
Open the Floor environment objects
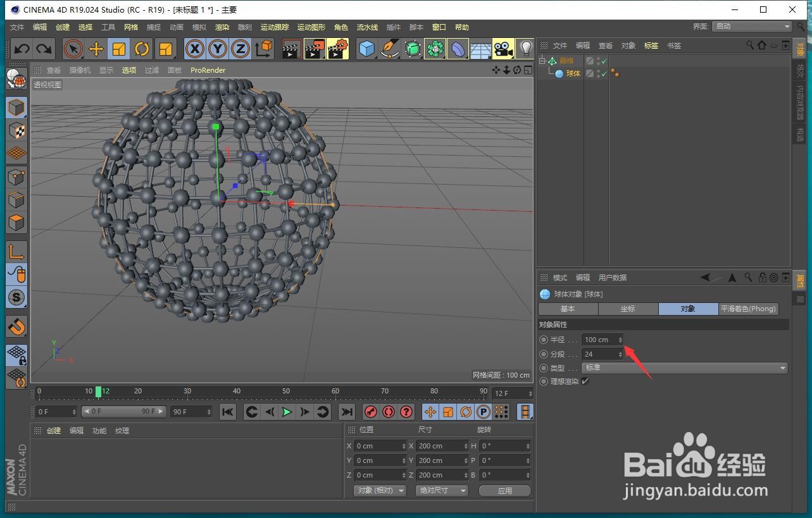tap(481, 49)
